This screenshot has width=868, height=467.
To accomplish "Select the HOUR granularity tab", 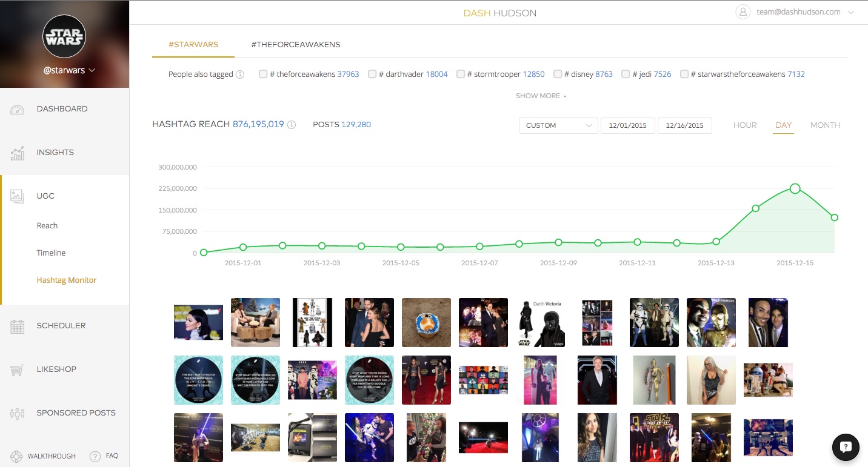I will coord(745,125).
